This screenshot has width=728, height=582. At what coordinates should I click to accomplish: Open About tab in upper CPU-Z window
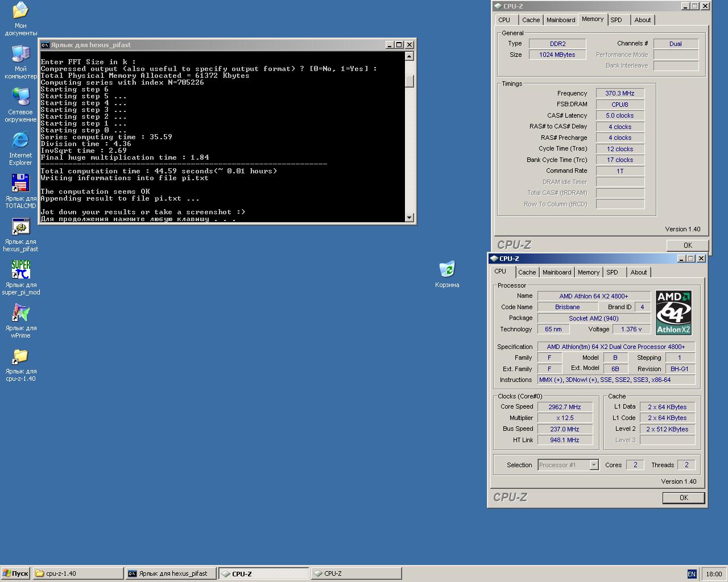pyautogui.click(x=643, y=20)
